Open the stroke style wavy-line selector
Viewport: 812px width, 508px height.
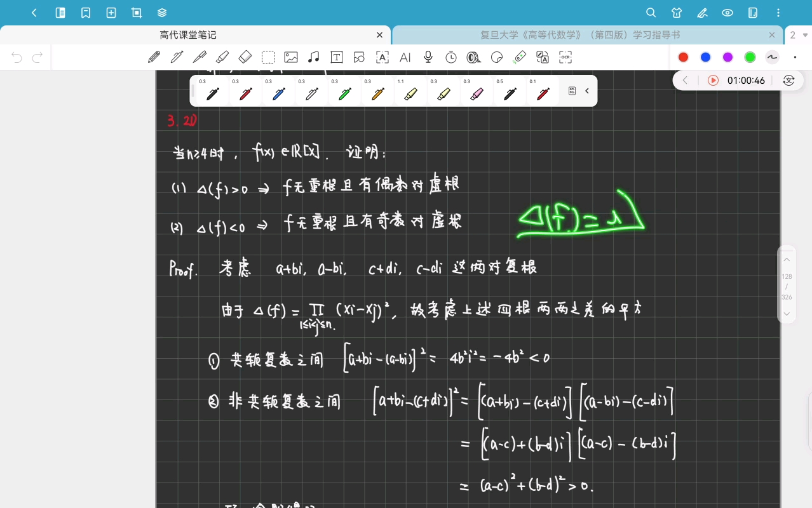click(772, 57)
